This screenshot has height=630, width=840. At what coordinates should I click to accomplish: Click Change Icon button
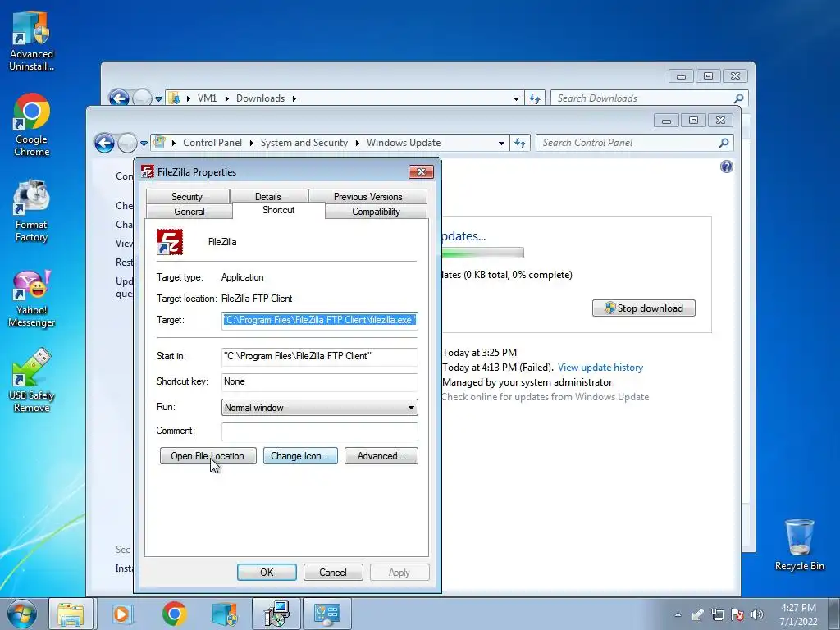[x=300, y=456]
